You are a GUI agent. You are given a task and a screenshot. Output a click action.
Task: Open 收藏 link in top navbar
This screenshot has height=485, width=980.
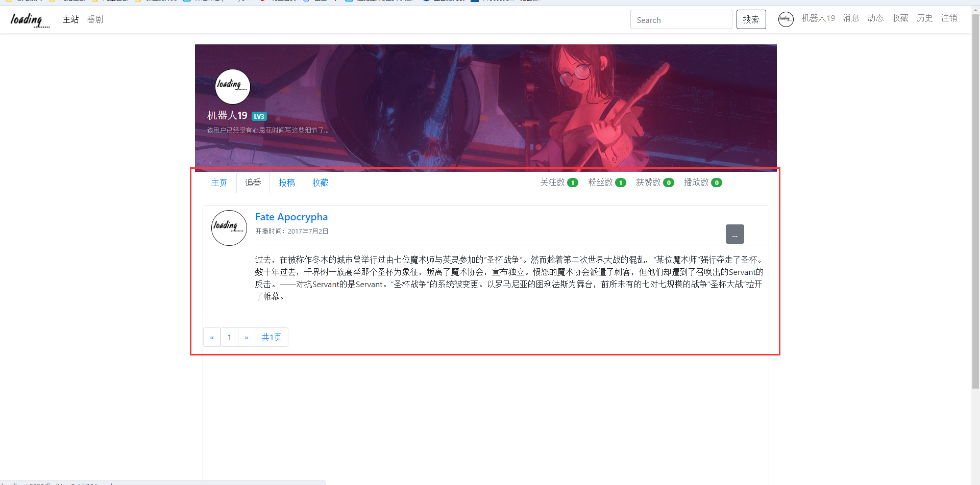click(x=900, y=18)
